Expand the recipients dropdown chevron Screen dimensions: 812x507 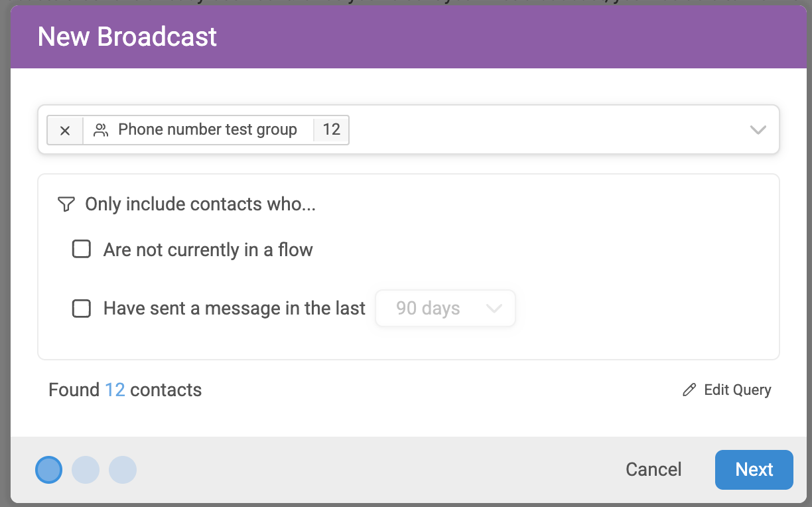758,130
